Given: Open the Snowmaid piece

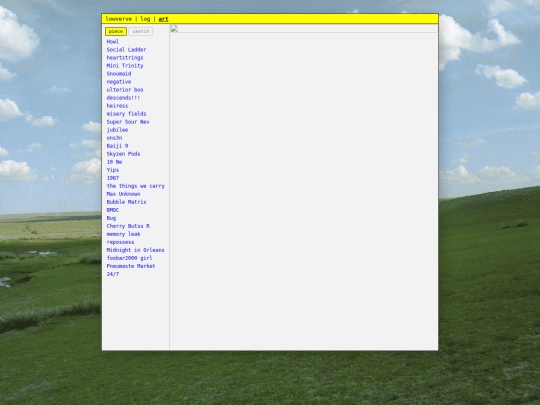Looking at the screenshot, I should (x=119, y=74).
